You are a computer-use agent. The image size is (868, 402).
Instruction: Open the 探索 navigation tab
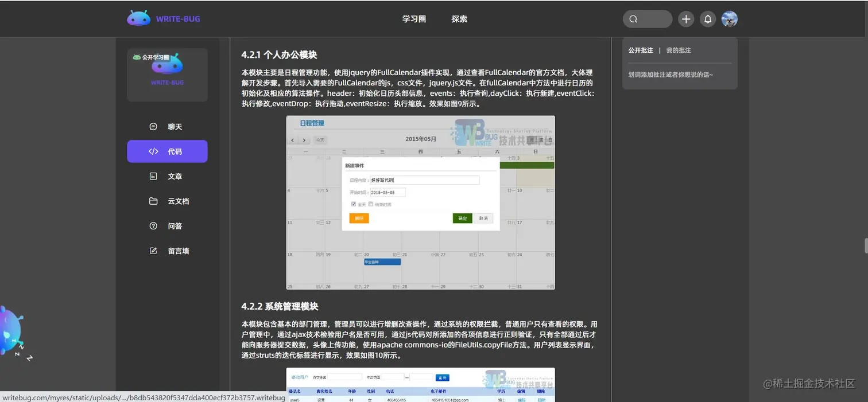coord(459,19)
